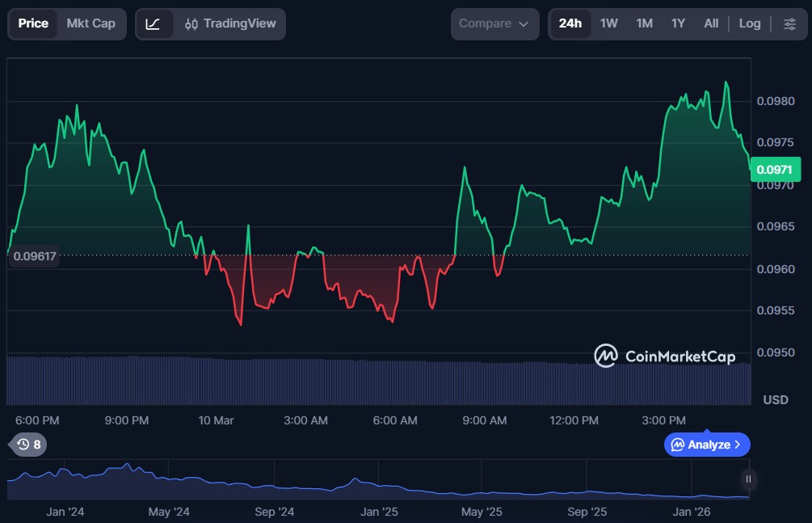Viewport: 812px width, 523px height.
Task: Expand the Compare dropdown
Action: tap(494, 24)
